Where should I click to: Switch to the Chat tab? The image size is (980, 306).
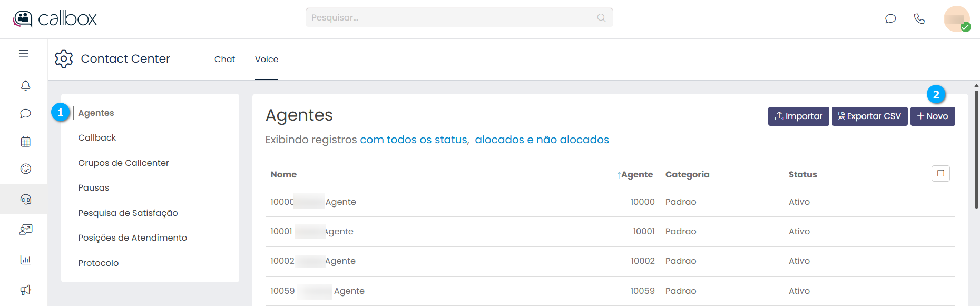(224, 60)
